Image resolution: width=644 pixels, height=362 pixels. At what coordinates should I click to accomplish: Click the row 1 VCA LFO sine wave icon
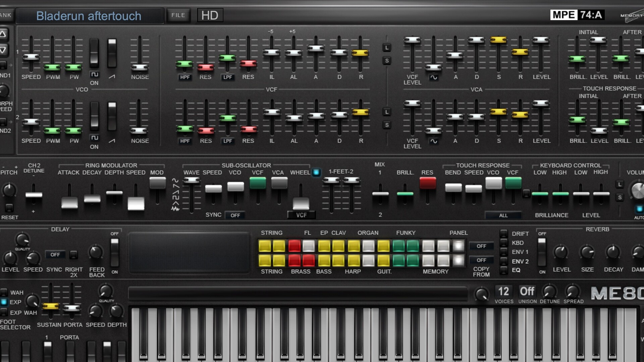point(434,77)
